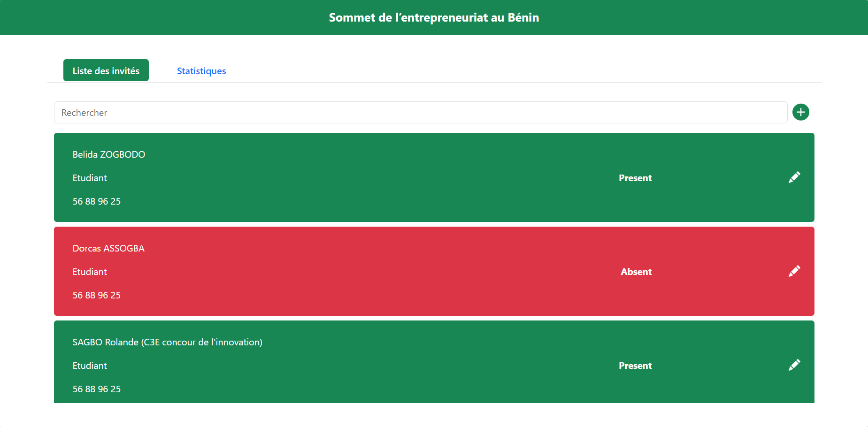Click the phone number on Dorcas ASSOGBA's card
This screenshot has width=868, height=427.
click(97, 295)
